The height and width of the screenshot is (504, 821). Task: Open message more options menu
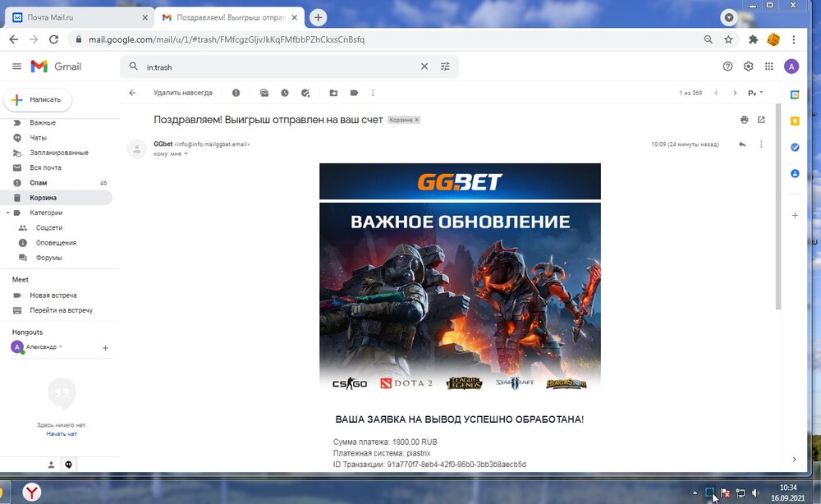[761, 144]
